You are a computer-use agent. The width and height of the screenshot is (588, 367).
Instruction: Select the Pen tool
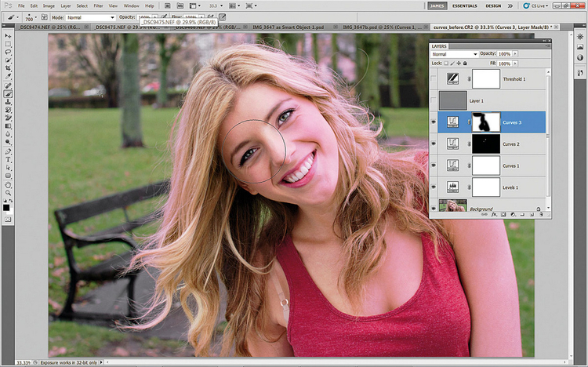[x=8, y=151]
